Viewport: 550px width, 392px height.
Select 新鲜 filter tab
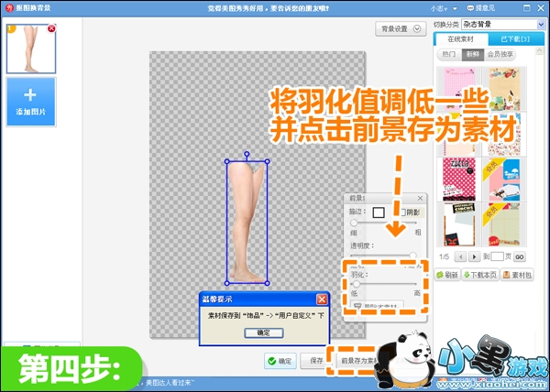click(472, 54)
